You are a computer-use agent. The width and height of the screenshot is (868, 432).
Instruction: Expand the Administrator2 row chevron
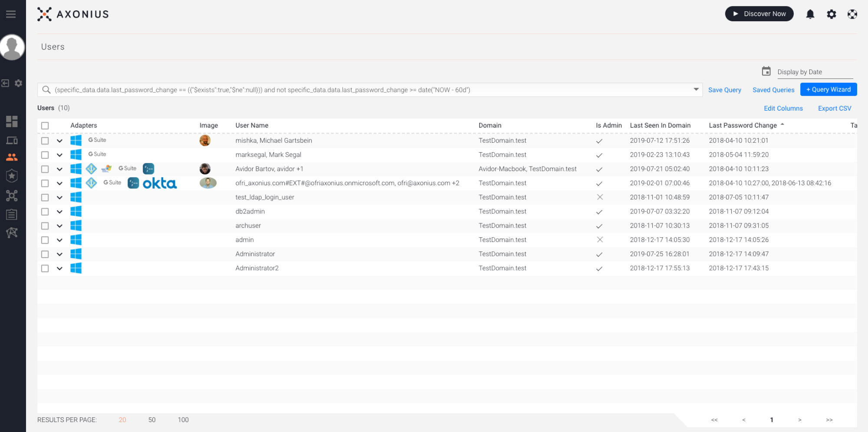pos(59,268)
